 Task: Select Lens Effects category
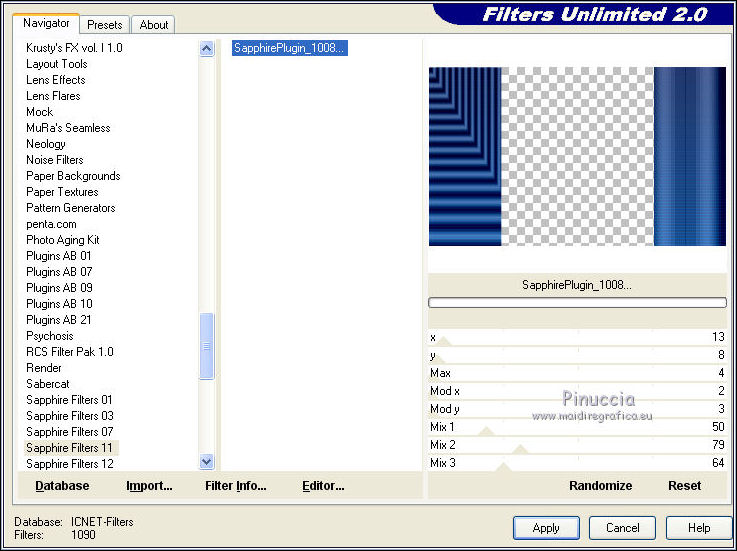[56, 80]
